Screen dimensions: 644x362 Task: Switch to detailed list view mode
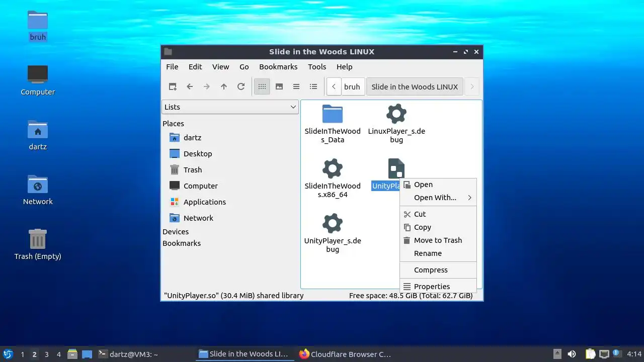coord(313,86)
